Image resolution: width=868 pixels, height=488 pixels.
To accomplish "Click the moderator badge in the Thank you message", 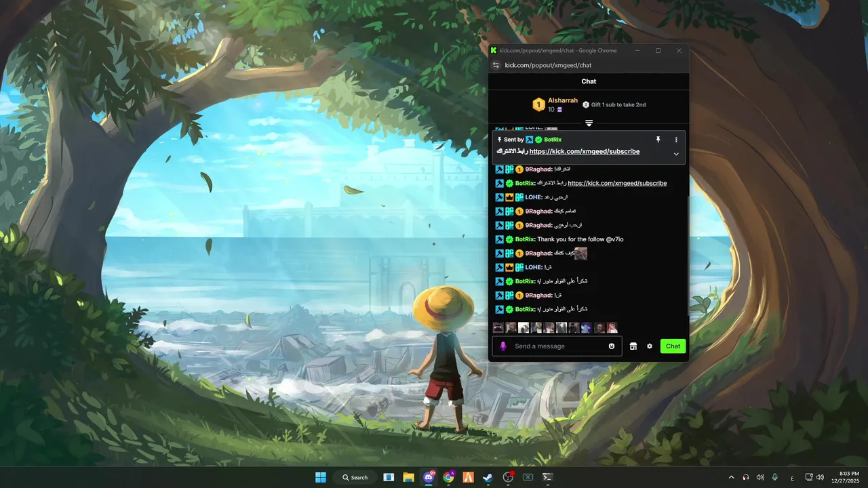I will [x=499, y=239].
